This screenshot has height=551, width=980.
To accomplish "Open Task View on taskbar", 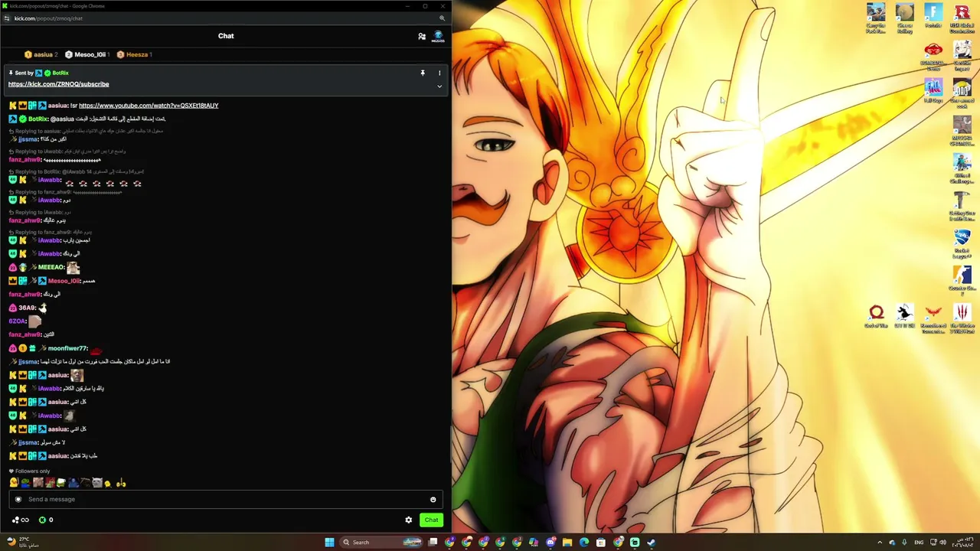I will [433, 543].
